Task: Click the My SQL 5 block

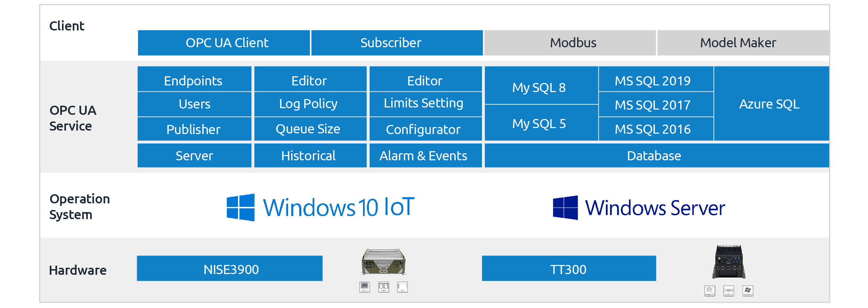Action: pyautogui.click(x=541, y=123)
